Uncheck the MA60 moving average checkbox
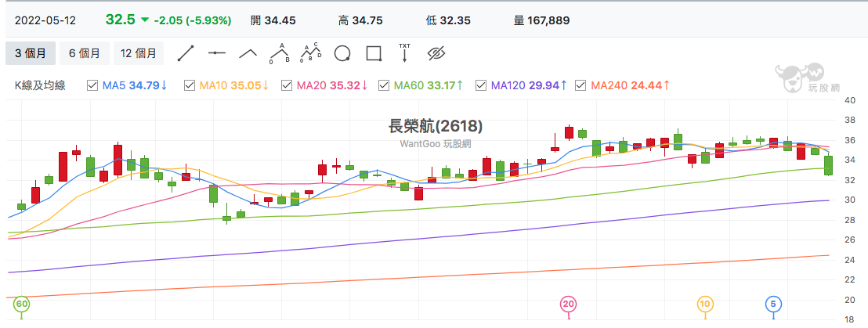This screenshot has width=868, height=328. coord(384,86)
